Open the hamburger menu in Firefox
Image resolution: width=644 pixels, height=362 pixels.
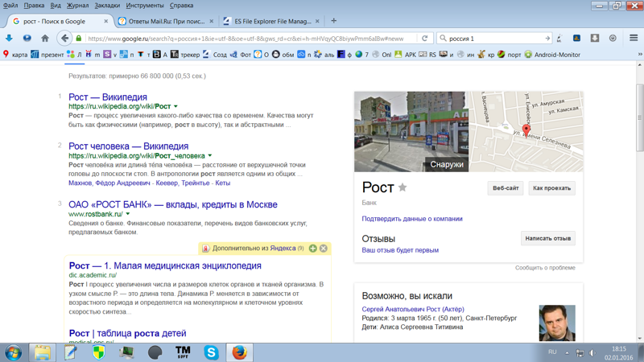[634, 38]
